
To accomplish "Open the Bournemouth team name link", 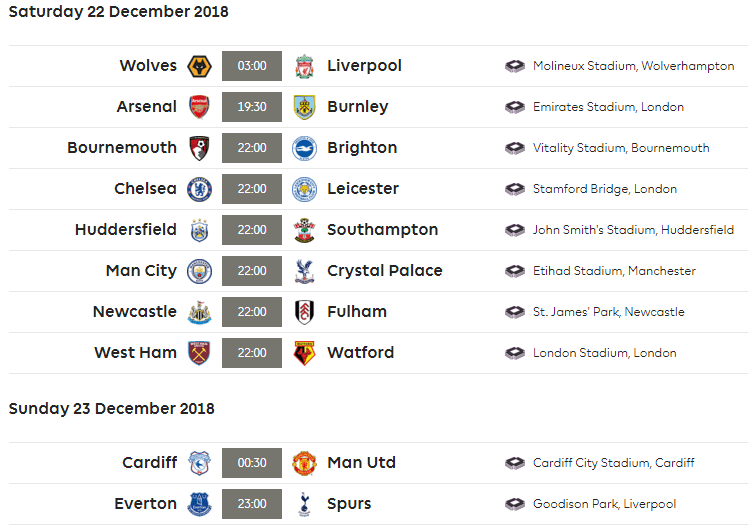I will (x=122, y=148).
